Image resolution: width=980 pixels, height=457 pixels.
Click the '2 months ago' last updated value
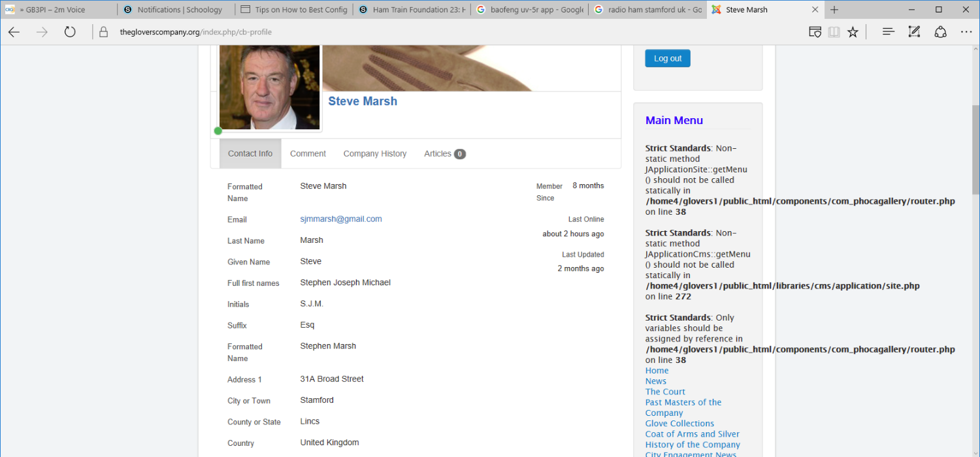[x=581, y=268]
